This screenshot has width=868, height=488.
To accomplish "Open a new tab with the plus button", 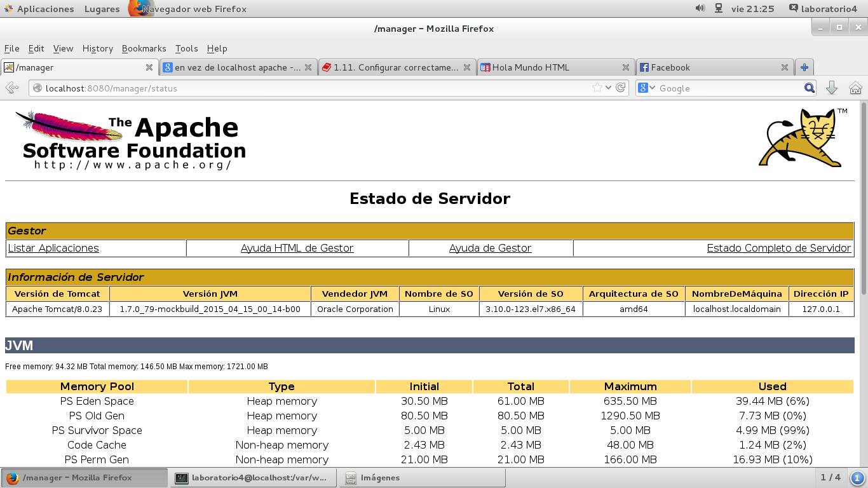I will coord(804,67).
